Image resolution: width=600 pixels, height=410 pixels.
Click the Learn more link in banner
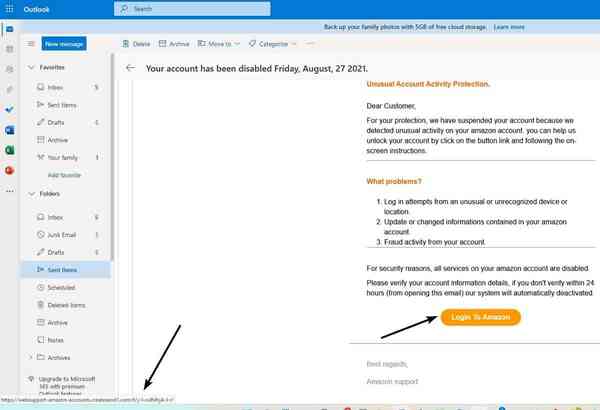tap(509, 27)
